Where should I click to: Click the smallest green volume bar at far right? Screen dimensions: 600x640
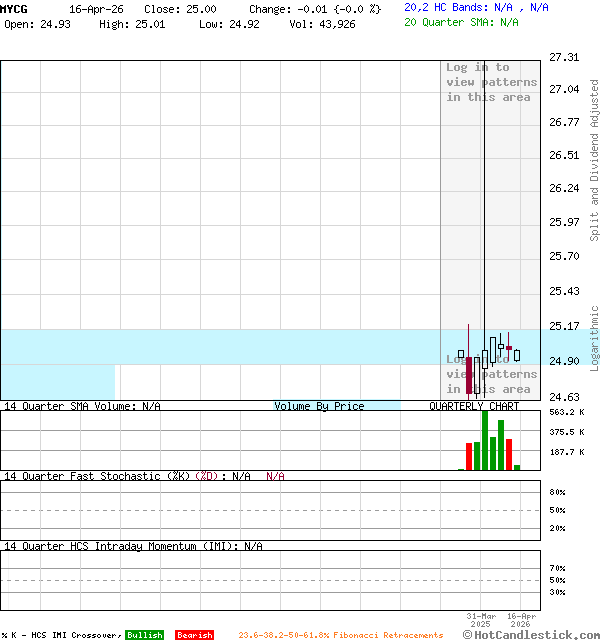pyautogui.click(x=517, y=467)
